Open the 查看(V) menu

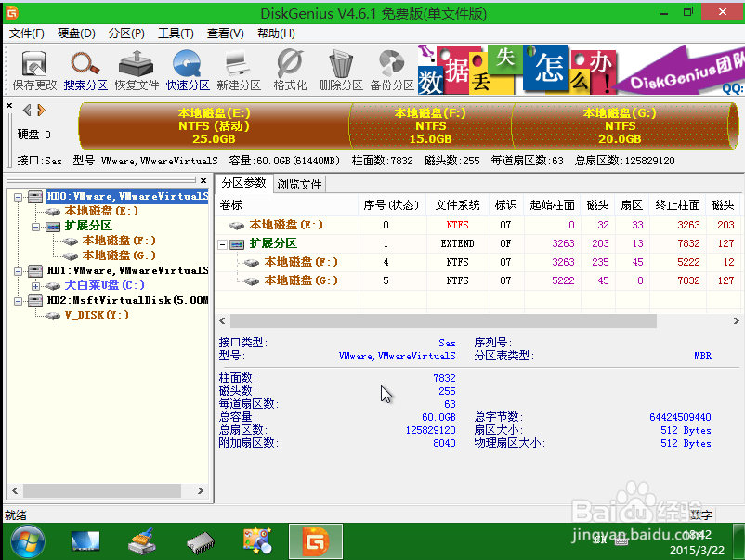(225, 33)
